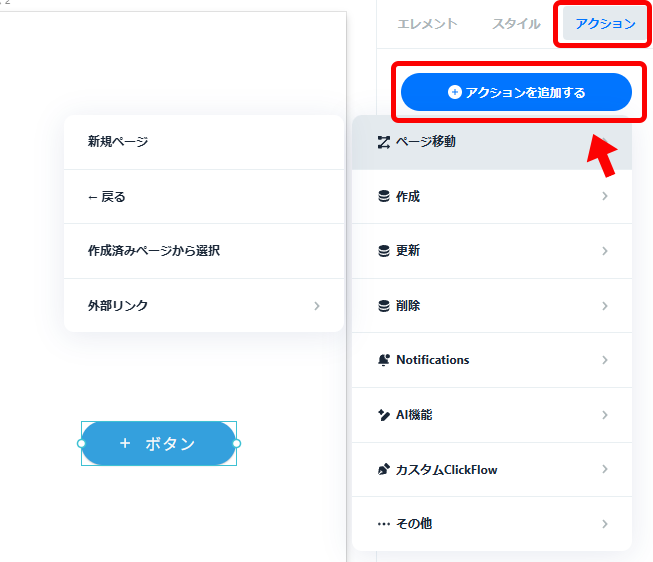This screenshot has height=562, width=653.
Task: Switch to the スタイル tab
Action: click(x=516, y=24)
